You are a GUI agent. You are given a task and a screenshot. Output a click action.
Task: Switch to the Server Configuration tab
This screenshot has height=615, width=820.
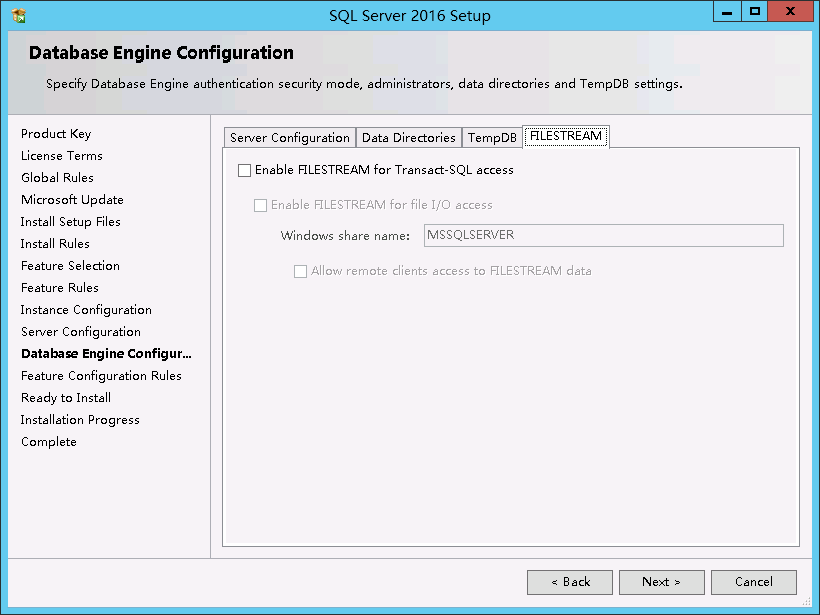tap(290, 138)
